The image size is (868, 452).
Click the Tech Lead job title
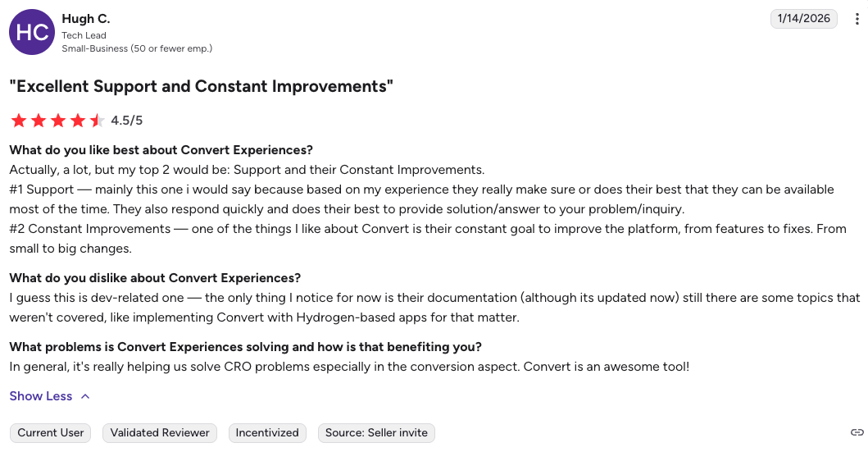tap(84, 35)
